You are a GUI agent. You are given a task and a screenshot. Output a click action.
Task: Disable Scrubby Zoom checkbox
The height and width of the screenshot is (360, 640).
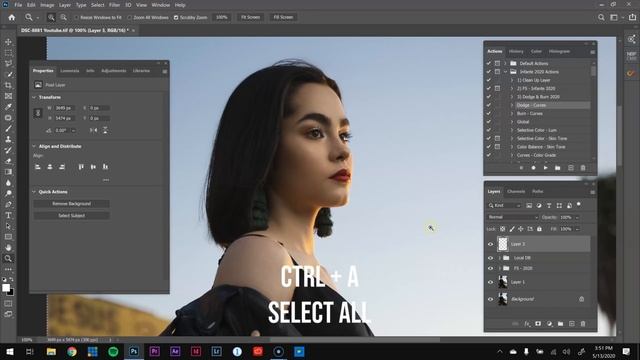click(x=176, y=18)
